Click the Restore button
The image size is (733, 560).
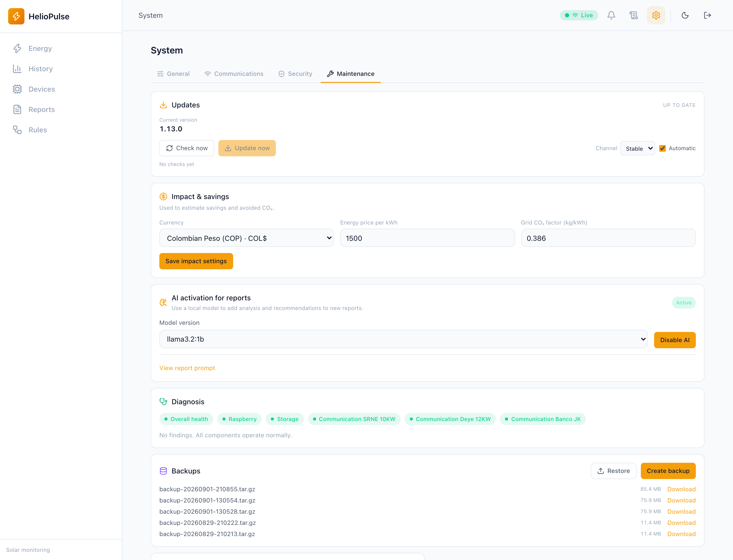coord(613,471)
